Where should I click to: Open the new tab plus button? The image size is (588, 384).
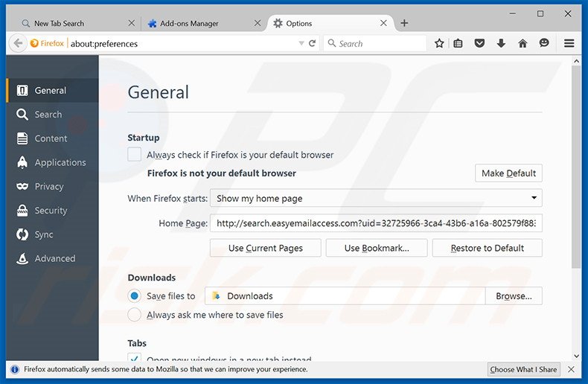click(404, 23)
